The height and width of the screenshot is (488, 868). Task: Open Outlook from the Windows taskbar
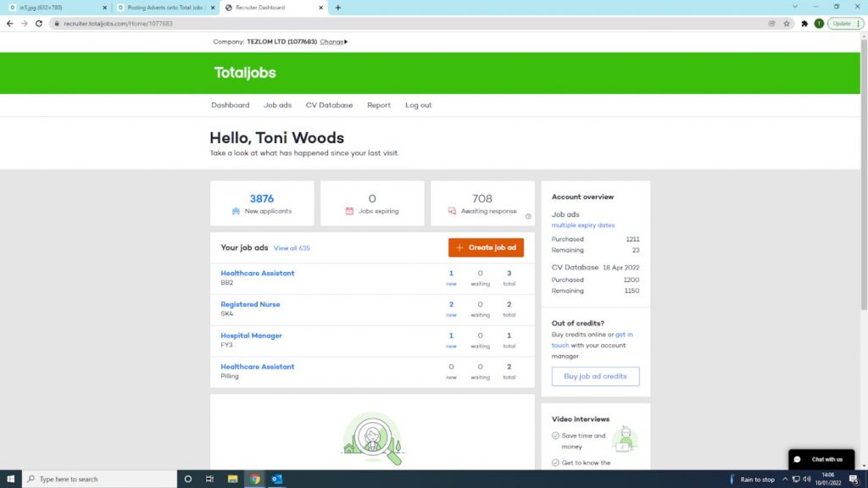(276, 479)
